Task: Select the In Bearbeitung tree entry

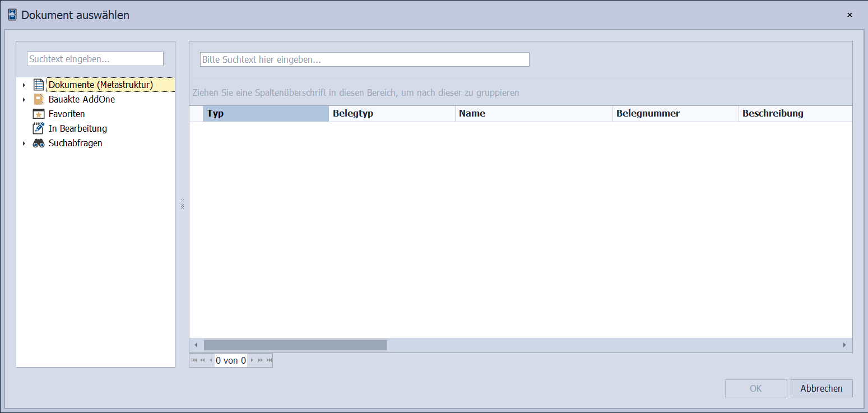Action: click(77, 128)
